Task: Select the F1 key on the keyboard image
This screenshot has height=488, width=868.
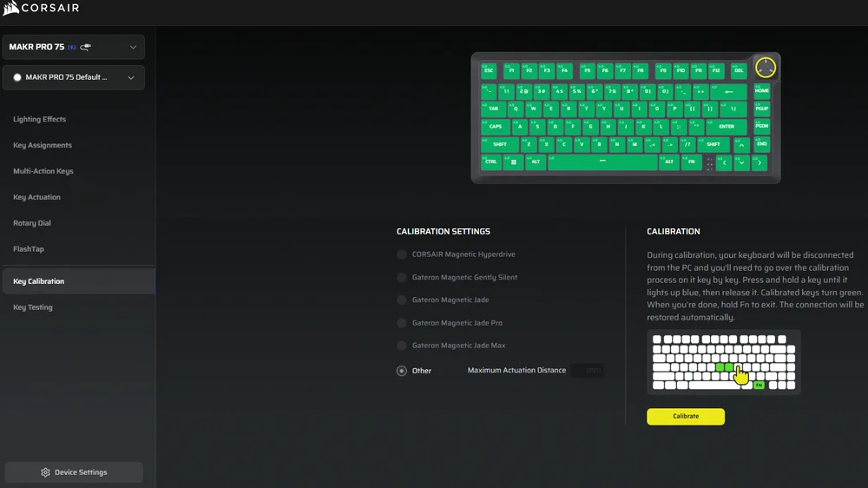Action: pos(511,70)
